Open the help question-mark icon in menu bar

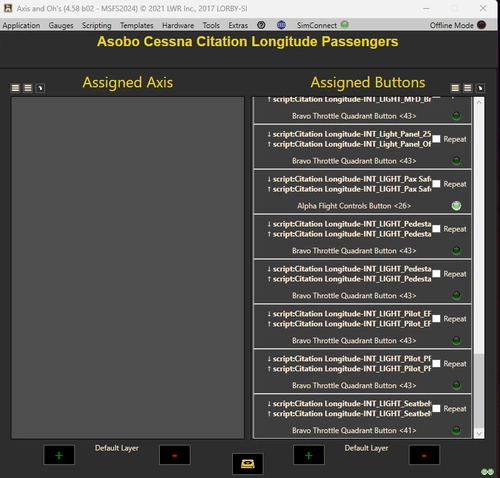261,25
